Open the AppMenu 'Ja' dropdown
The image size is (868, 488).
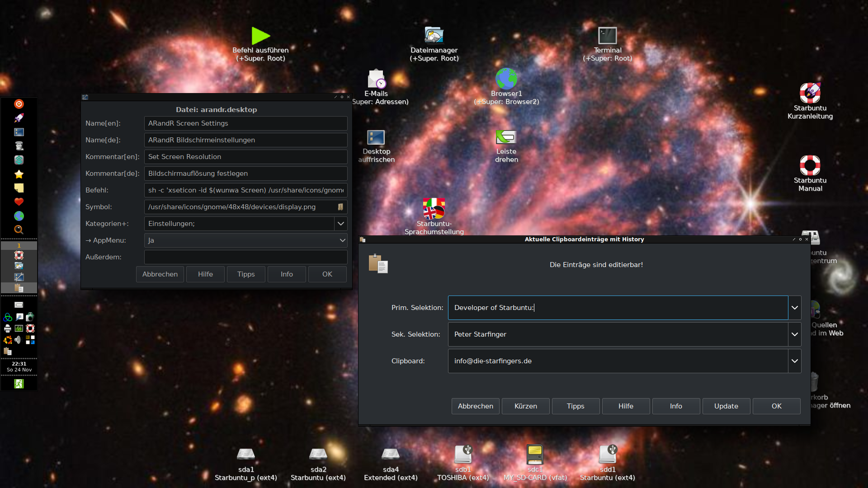[x=246, y=240]
